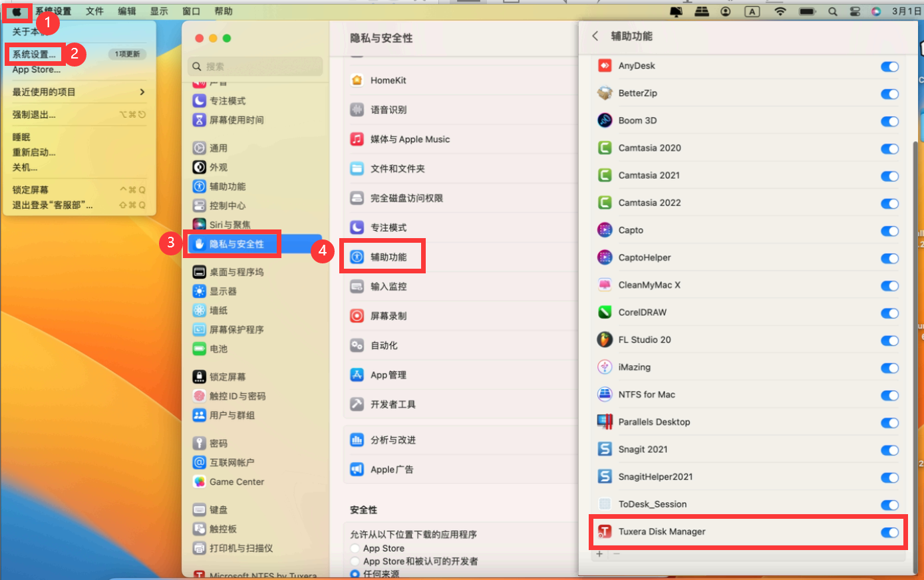Screen dimensions: 924x580
Task: Open 系统设置... from the Apple menu
Action: coord(35,55)
